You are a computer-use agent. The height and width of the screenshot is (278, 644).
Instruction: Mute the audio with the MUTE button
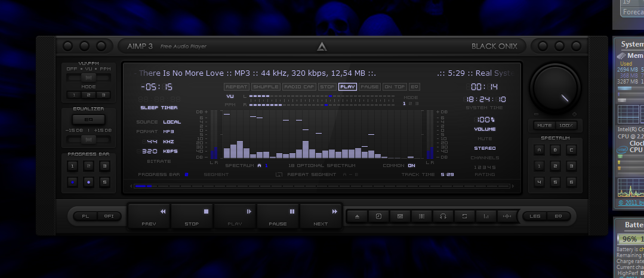[544, 125]
